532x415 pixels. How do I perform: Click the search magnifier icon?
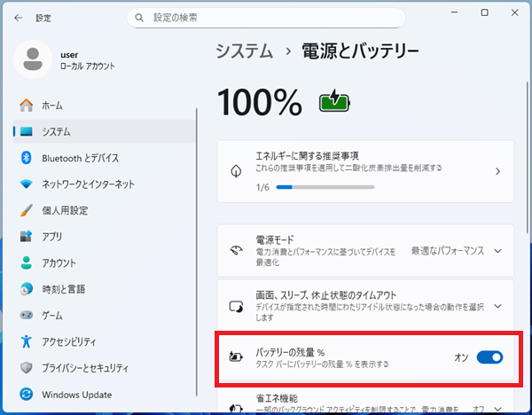point(138,17)
